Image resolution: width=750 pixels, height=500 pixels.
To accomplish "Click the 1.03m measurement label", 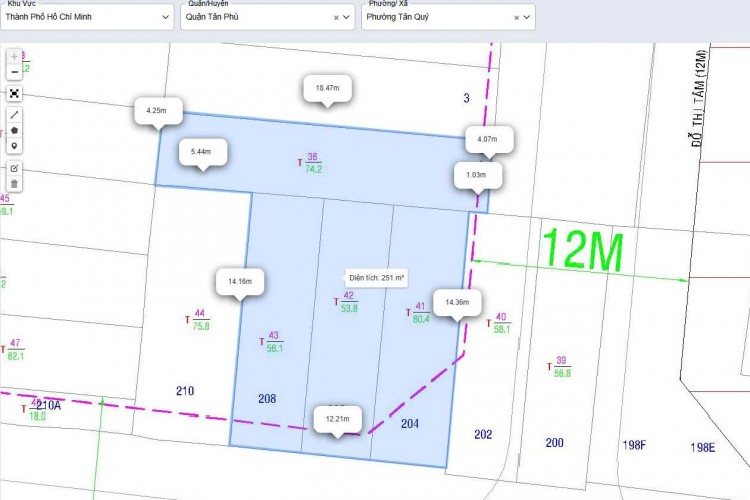I will point(476,175).
